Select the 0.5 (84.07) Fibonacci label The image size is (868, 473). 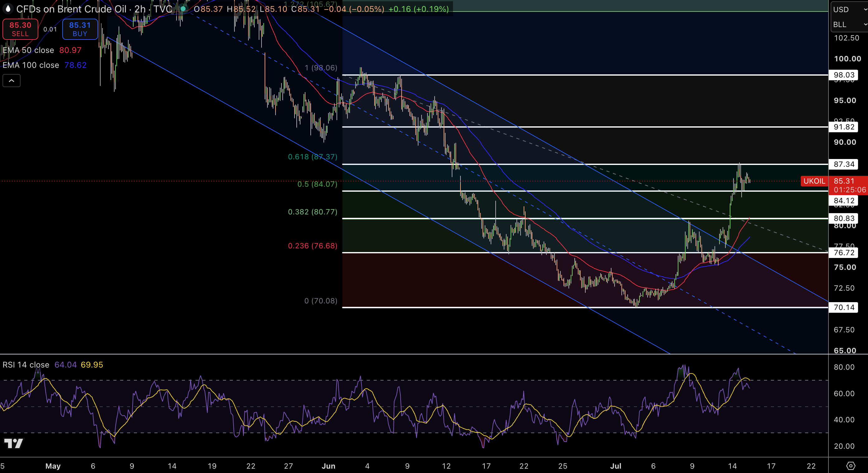coord(317,184)
